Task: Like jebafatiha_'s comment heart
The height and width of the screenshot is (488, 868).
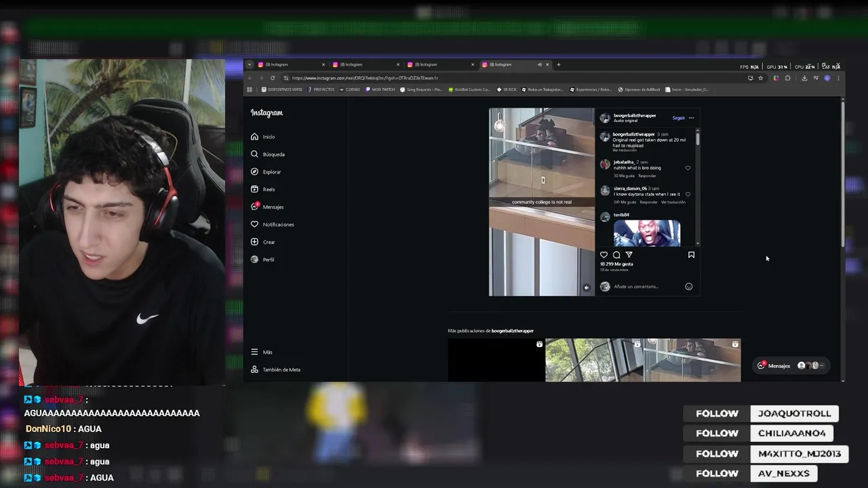Action: click(x=688, y=168)
